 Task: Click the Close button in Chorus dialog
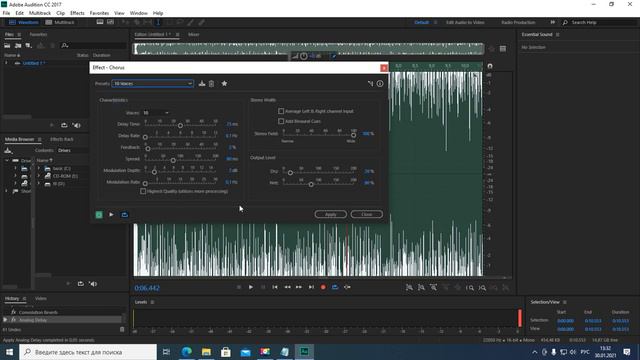pyautogui.click(x=367, y=214)
